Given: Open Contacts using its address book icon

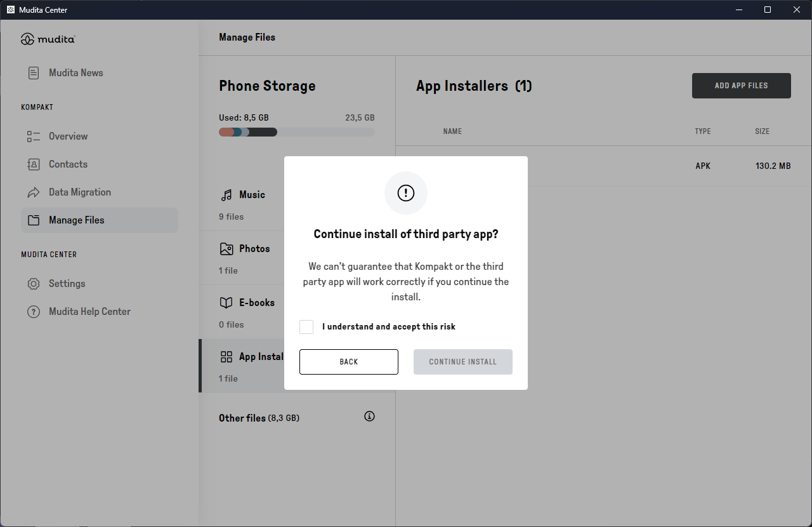Looking at the screenshot, I should click(34, 164).
